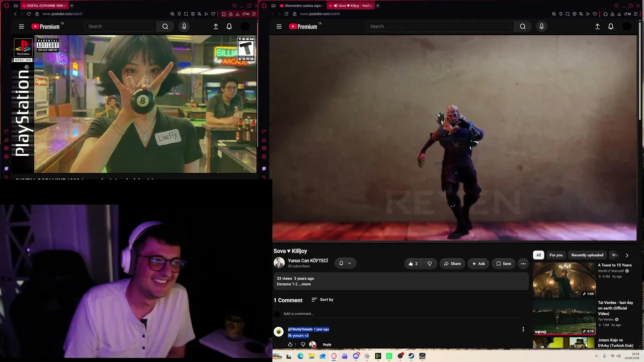Screen dimensions: 644x362
Task: Select the All filter chip
Action: coord(538,255)
